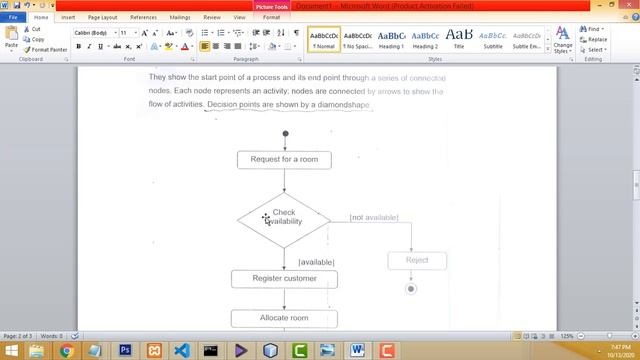This screenshot has width=640, height=360.
Task: Apply the yellow text highlight color
Action: click(168, 47)
